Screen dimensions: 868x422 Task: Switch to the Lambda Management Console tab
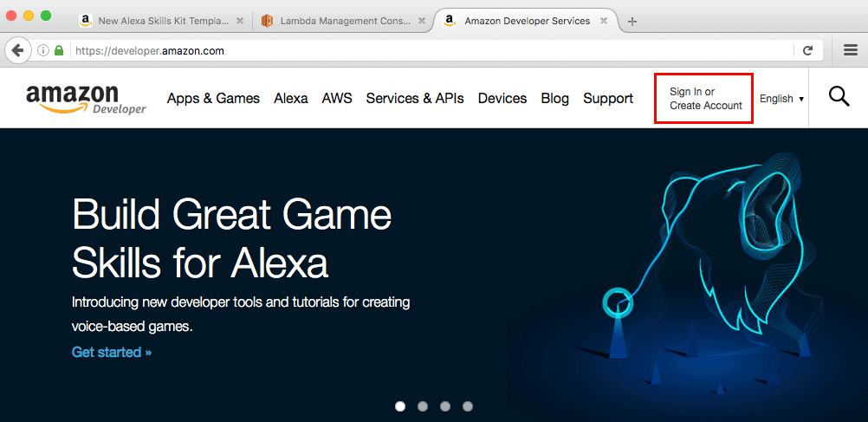pyautogui.click(x=338, y=21)
